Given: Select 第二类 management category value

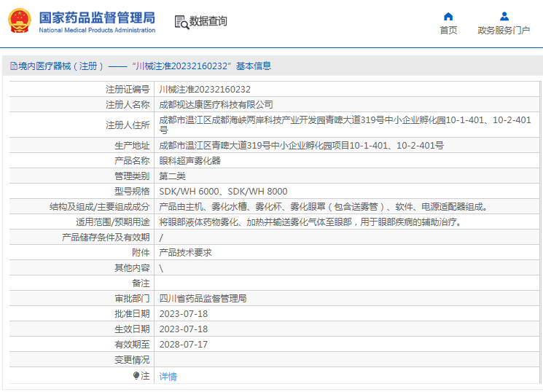Looking at the screenshot, I should click(172, 176).
